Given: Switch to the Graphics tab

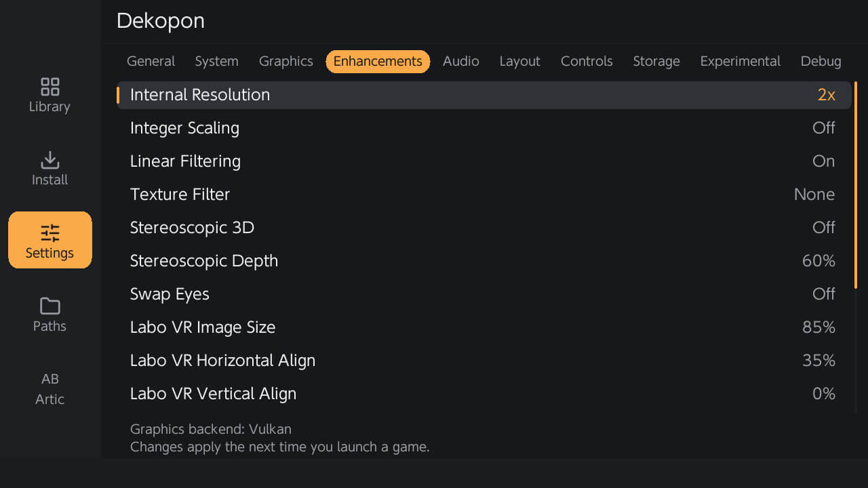Looking at the screenshot, I should tap(285, 61).
